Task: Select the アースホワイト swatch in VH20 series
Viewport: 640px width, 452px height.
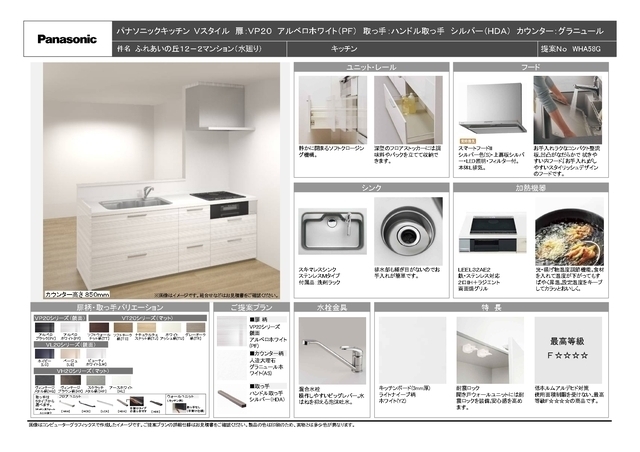Action: [x=121, y=380]
